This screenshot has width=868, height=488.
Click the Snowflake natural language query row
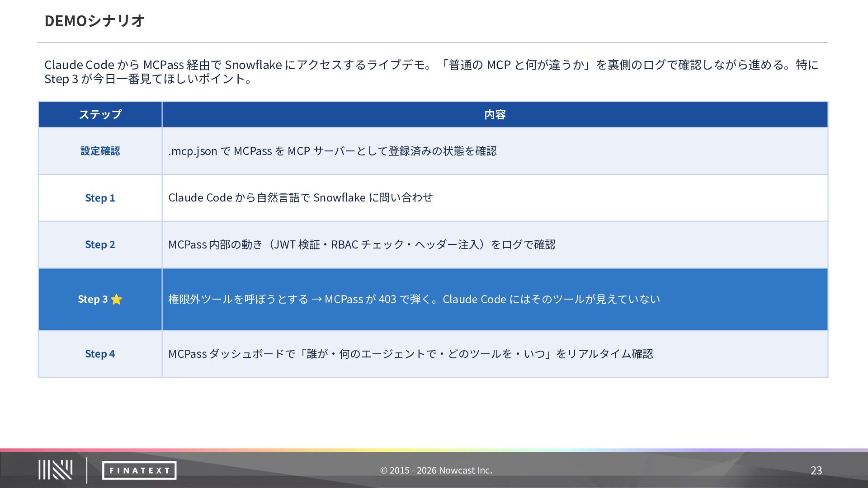tap(300, 197)
